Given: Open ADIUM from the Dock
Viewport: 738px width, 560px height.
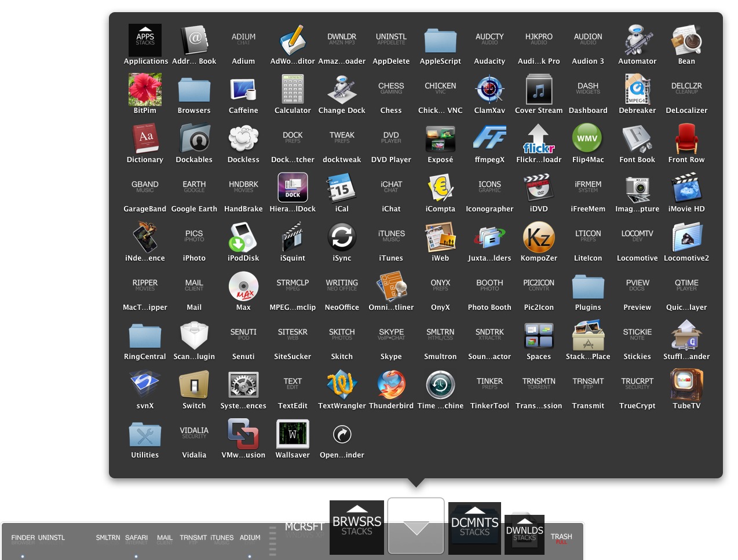Looking at the screenshot, I should click(x=250, y=539).
